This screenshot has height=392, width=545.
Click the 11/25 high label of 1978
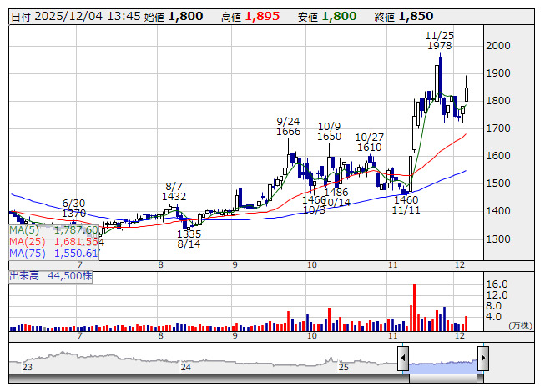click(x=438, y=41)
